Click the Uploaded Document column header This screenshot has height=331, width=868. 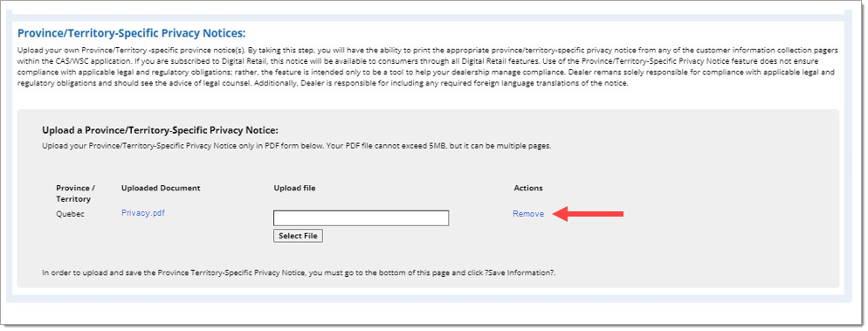(x=161, y=188)
